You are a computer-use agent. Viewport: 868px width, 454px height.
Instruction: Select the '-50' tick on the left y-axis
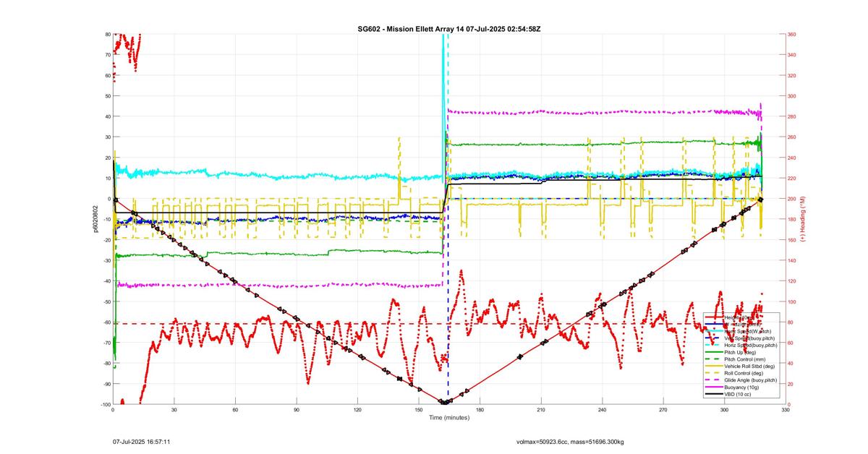(106, 301)
